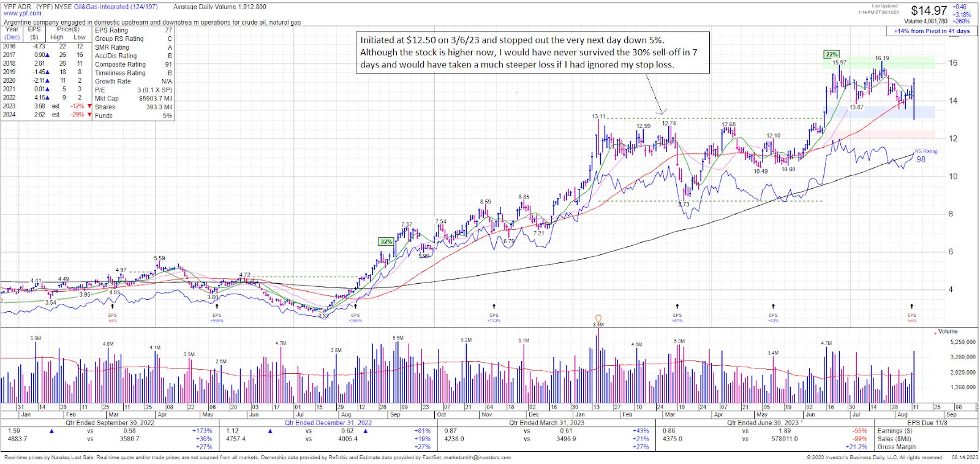Viewport: 980px width, 464px height.
Task: Click the 22% green gain label on the chart
Action: tap(831, 55)
